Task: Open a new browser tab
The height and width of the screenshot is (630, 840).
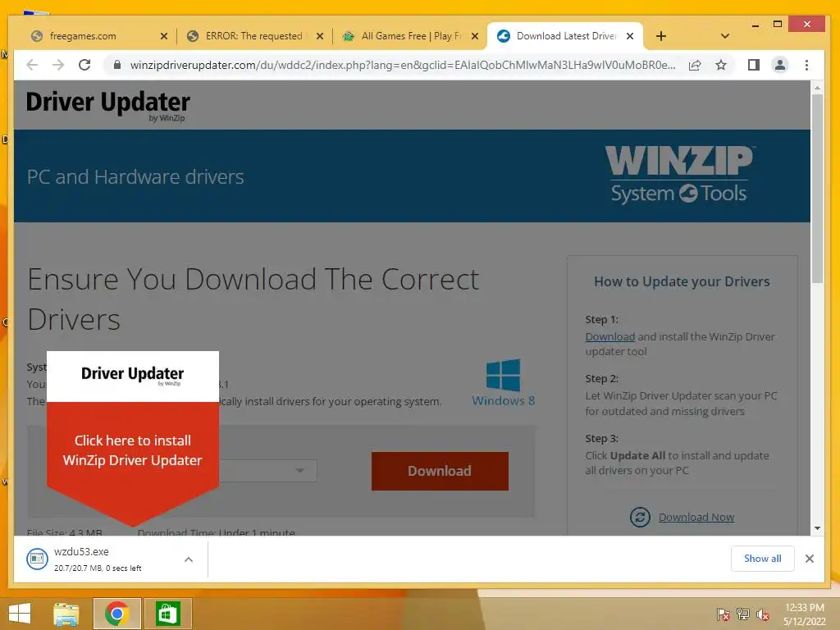Action: click(x=661, y=36)
